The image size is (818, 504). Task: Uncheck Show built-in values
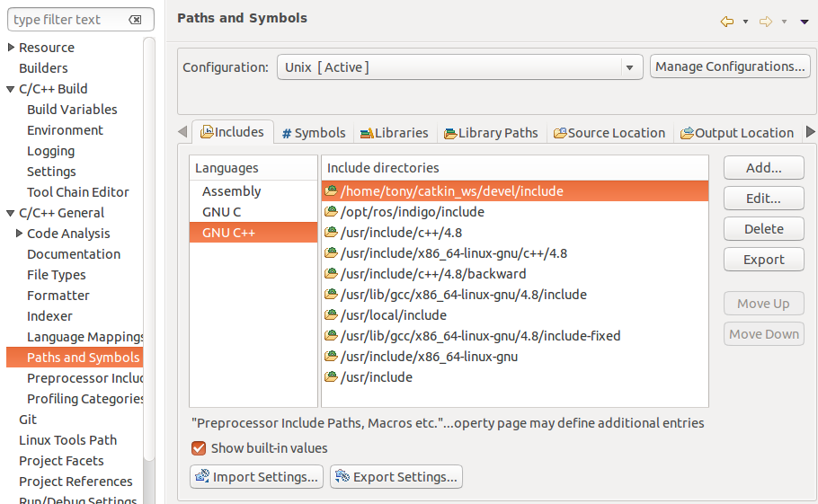click(199, 448)
